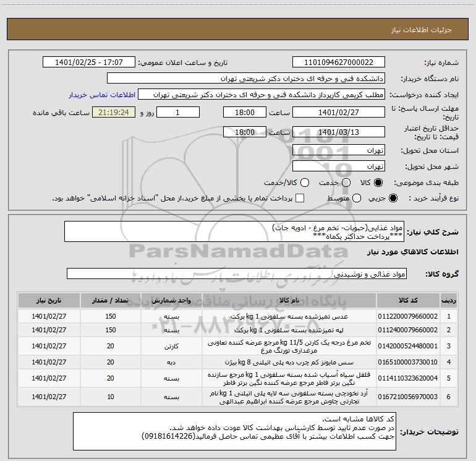The width and height of the screenshot is (476, 461).
Task: Click product code 0167210056970003
Action: tap(408, 397)
